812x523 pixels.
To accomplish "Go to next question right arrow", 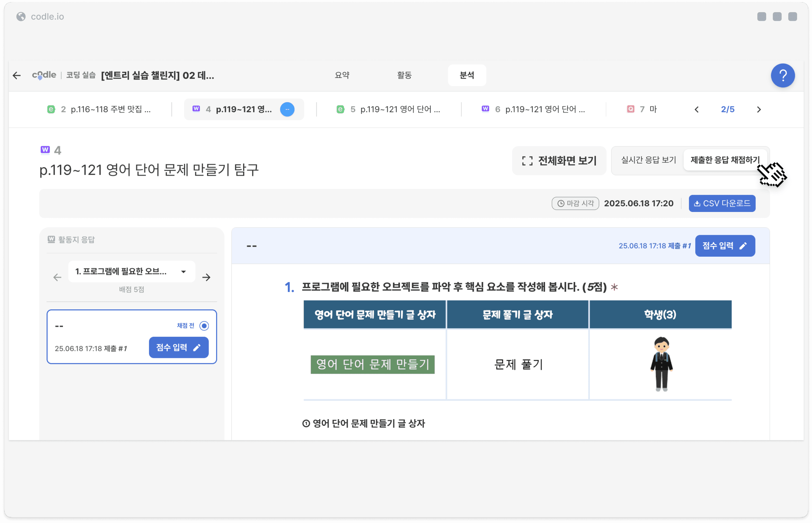I will pyautogui.click(x=206, y=277).
